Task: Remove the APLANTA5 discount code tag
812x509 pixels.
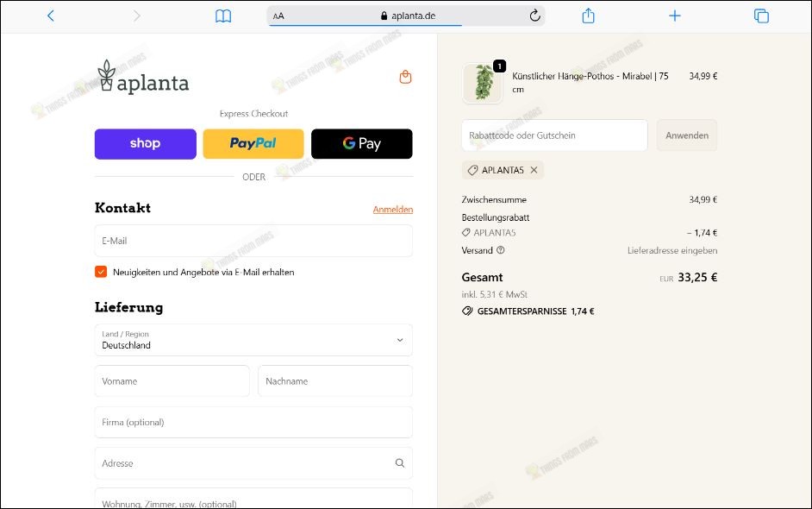Action: pos(533,170)
